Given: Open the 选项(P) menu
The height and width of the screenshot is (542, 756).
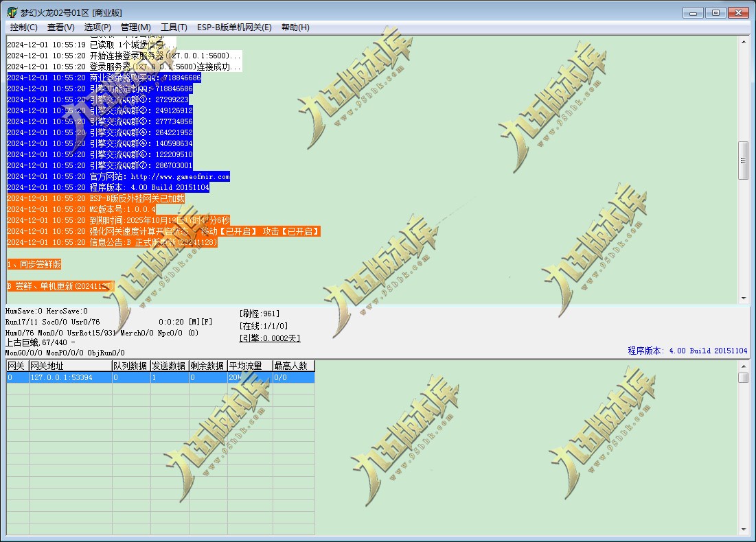Looking at the screenshot, I should click(98, 27).
